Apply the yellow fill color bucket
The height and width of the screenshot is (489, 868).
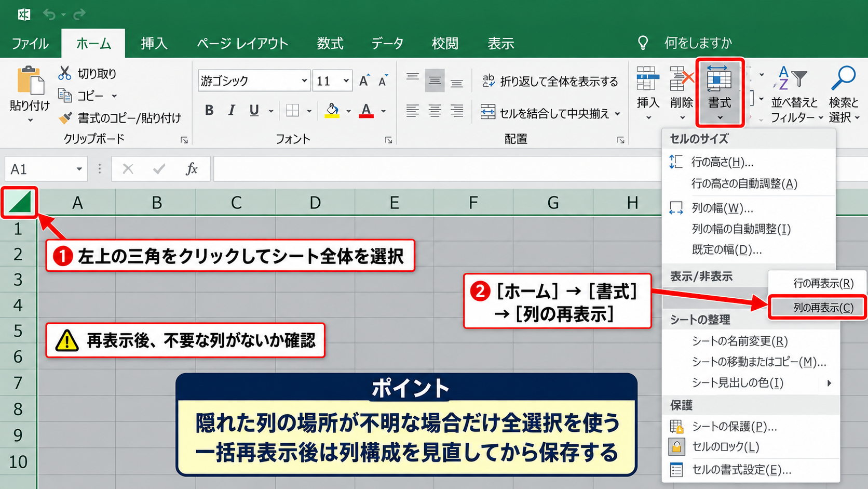tap(332, 111)
